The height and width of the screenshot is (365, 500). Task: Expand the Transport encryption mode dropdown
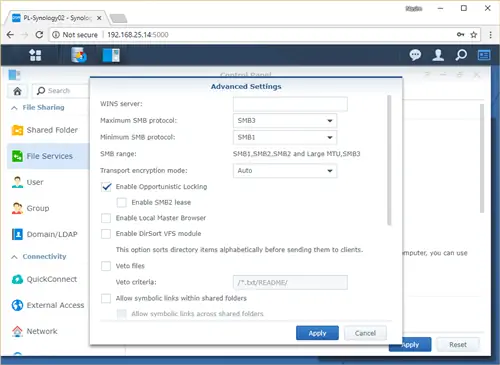click(285, 171)
